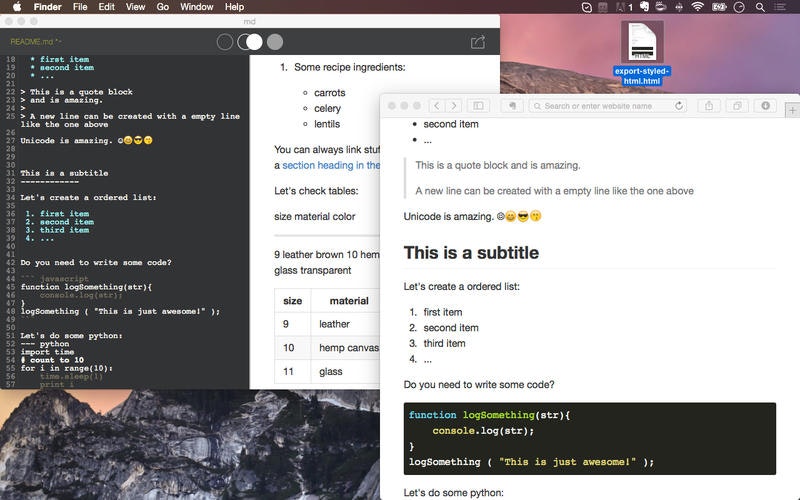
Task: Focus the Safari address search field
Action: click(607, 106)
